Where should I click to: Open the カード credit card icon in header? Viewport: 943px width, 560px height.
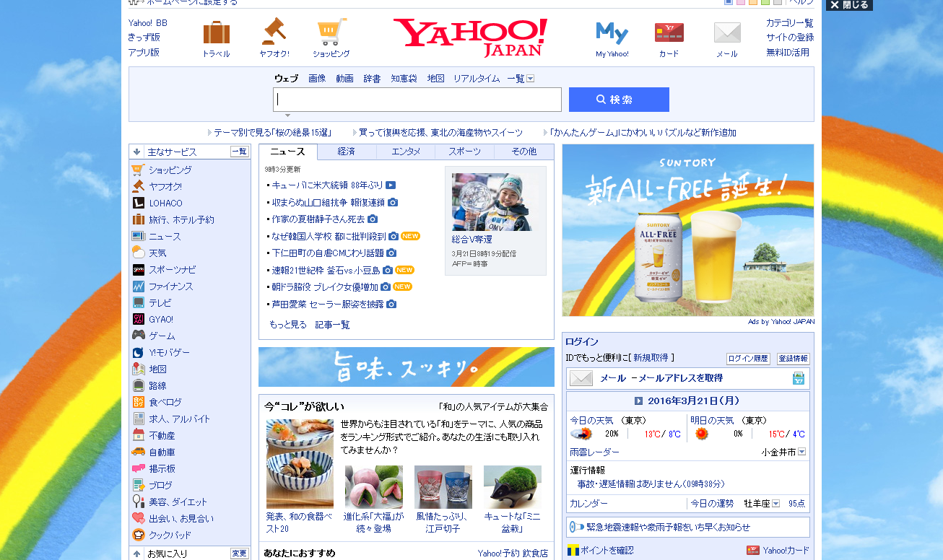(669, 32)
